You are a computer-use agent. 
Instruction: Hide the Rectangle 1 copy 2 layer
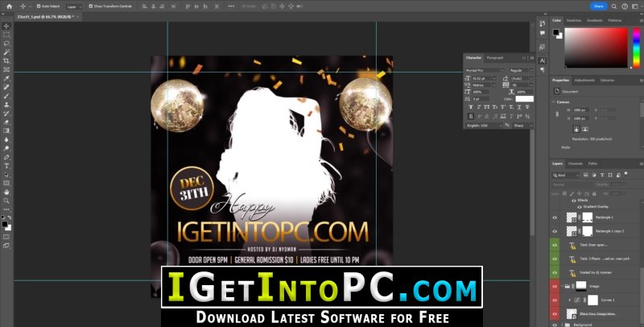tap(555, 231)
